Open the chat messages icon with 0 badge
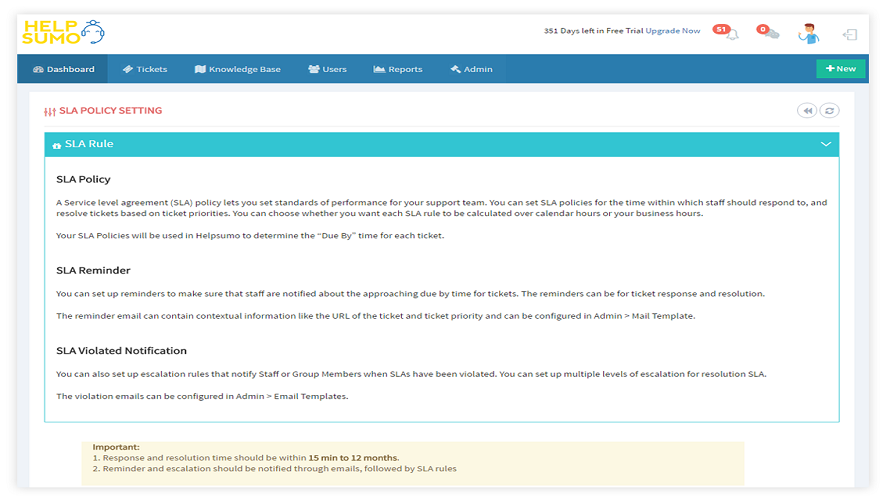890x500 pixels. tap(768, 32)
